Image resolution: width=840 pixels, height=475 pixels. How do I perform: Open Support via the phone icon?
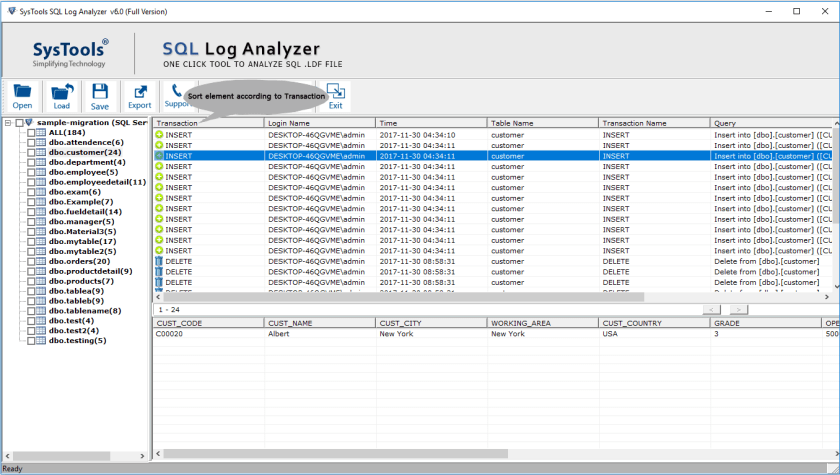[177, 93]
